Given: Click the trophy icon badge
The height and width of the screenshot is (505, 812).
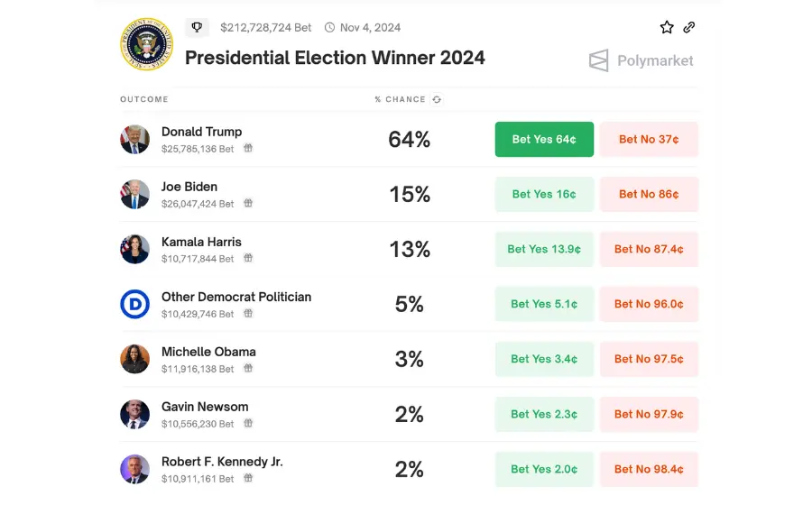Looking at the screenshot, I should coord(197,27).
